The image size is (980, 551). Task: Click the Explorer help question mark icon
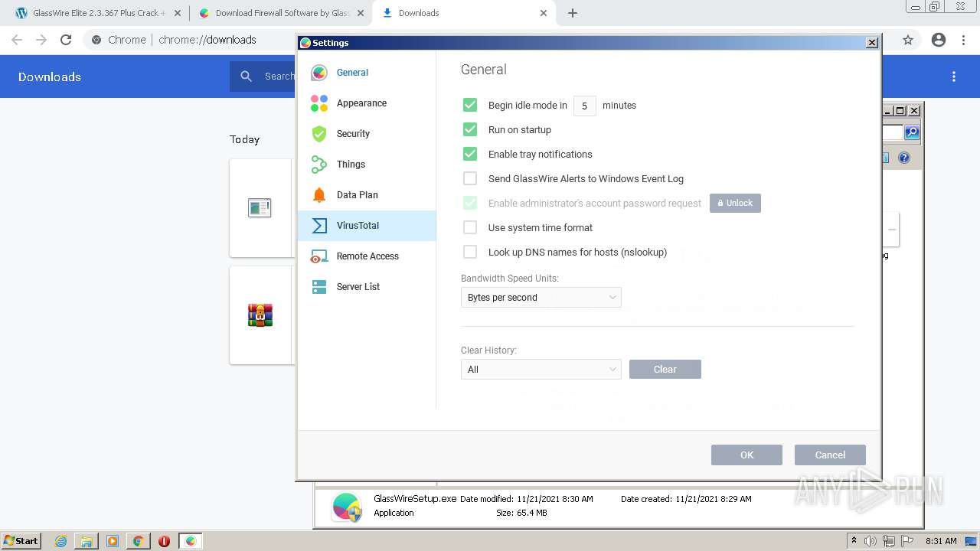tap(904, 158)
